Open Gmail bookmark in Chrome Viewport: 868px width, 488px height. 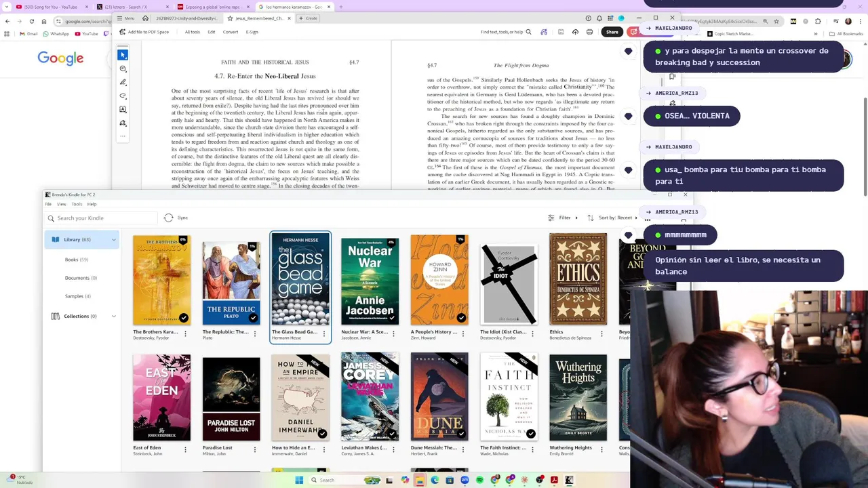28,34
